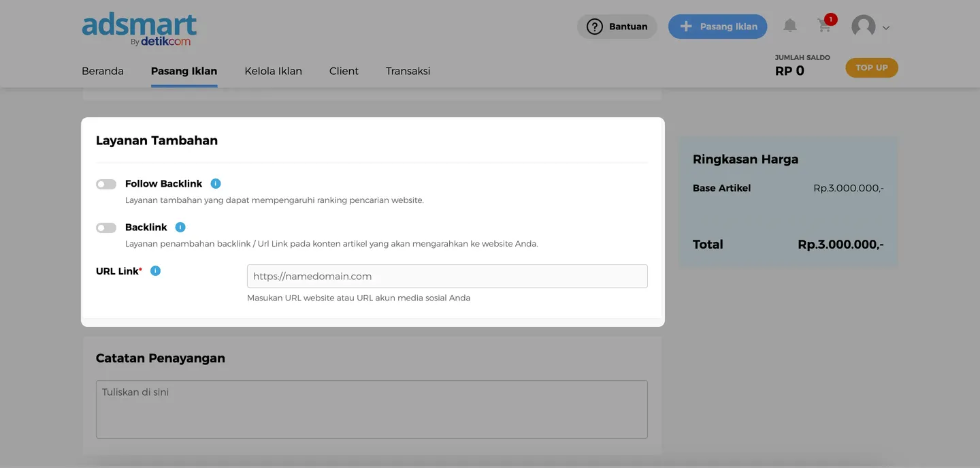Expand the account dropdown chevron
Viewport: 980px width, 468px height.
pos(886,28)
